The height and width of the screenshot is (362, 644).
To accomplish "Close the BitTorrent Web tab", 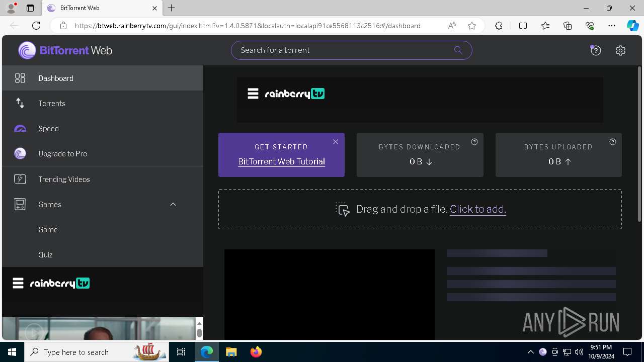I will click(x=155, y=8).
